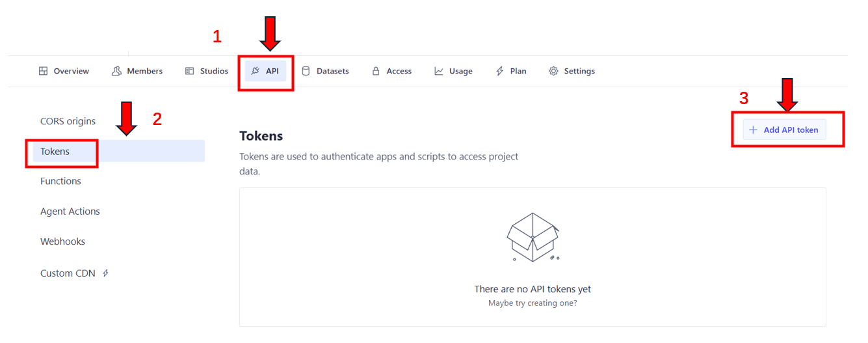Screen dimensions: 868x343
Task: Click the Access padlock icon
Action: click(376, 71)
